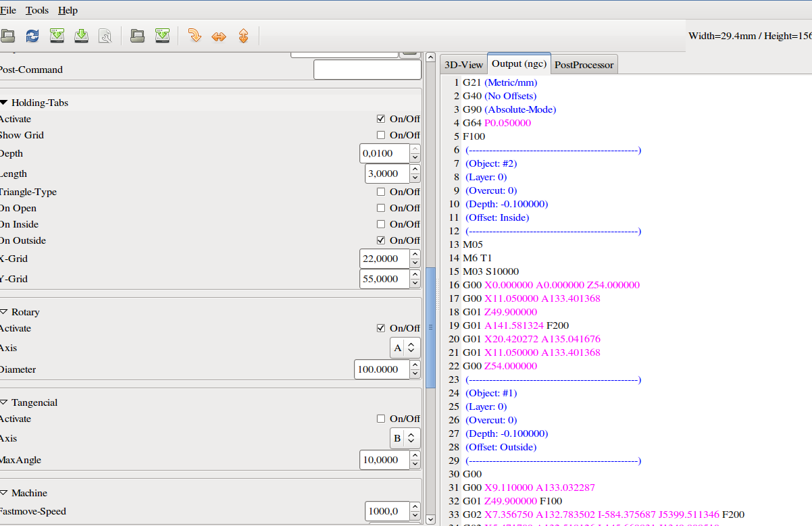Collapse the Tangencial section
The width and height of the screenshot is (812, 526).
pos(4,402)
